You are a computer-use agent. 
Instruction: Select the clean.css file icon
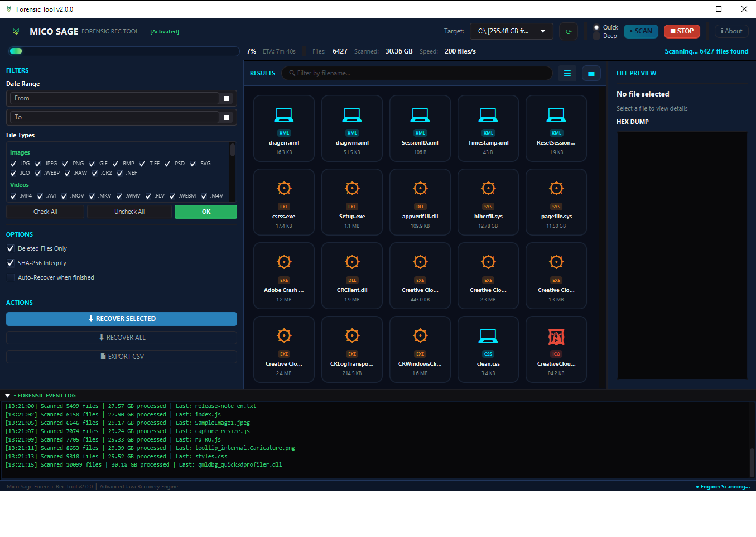488,335
